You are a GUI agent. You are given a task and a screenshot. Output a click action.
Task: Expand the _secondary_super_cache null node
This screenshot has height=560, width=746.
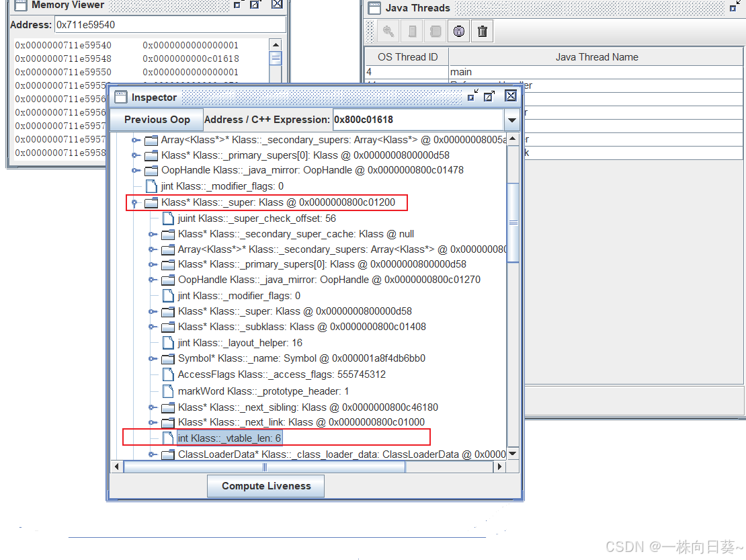153,234
